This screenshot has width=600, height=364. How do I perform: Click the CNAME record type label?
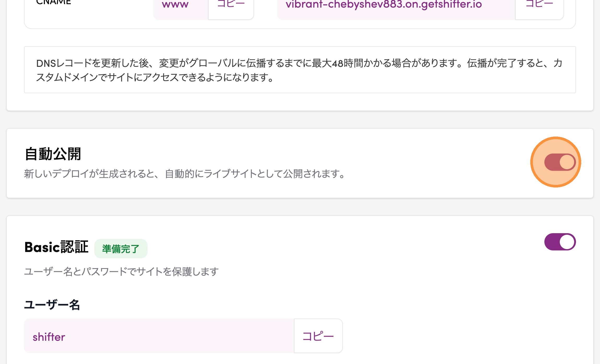click(x=54, y=3)
